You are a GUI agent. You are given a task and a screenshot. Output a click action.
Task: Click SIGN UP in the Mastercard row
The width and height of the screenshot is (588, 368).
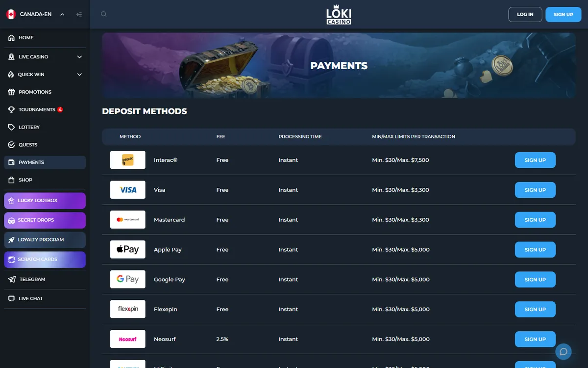pyautogui.click(x=535, y=220)
